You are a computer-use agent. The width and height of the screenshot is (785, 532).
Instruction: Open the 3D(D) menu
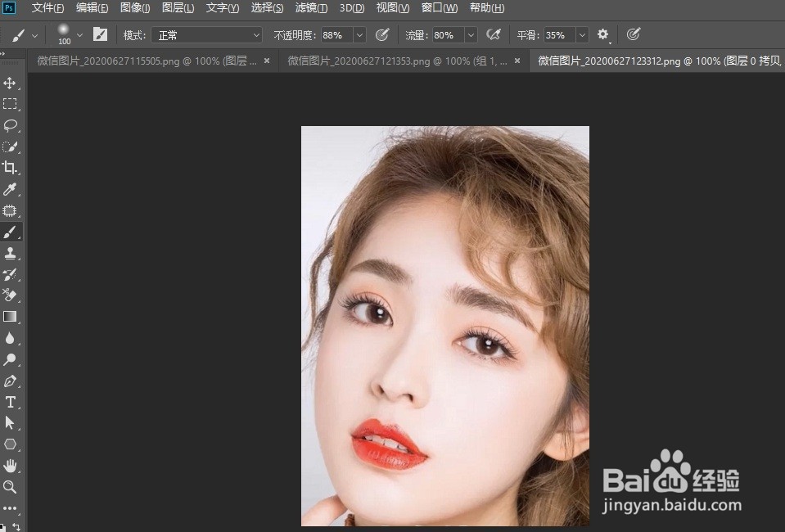(x=352, y=8)
